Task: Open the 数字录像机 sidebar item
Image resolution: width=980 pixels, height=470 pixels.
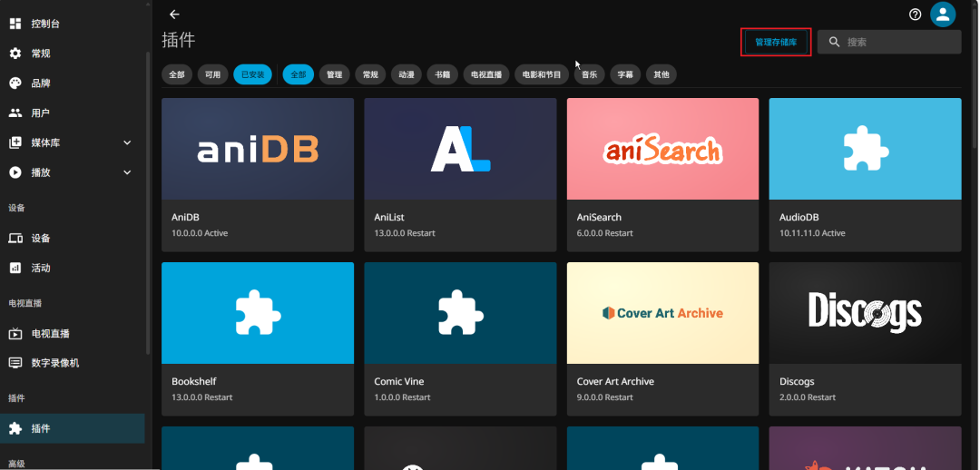Action: (x=73, y=363)
